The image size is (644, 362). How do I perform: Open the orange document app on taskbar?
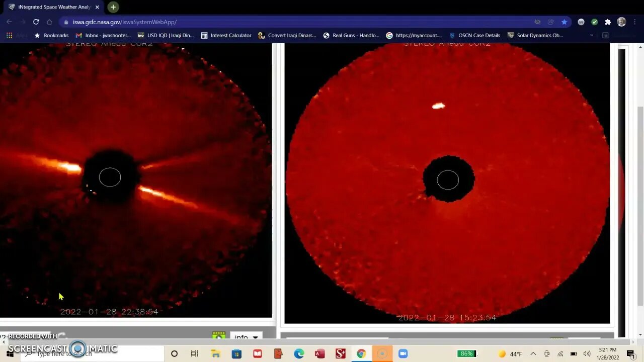pyautogui.click(x=278, y=354)
